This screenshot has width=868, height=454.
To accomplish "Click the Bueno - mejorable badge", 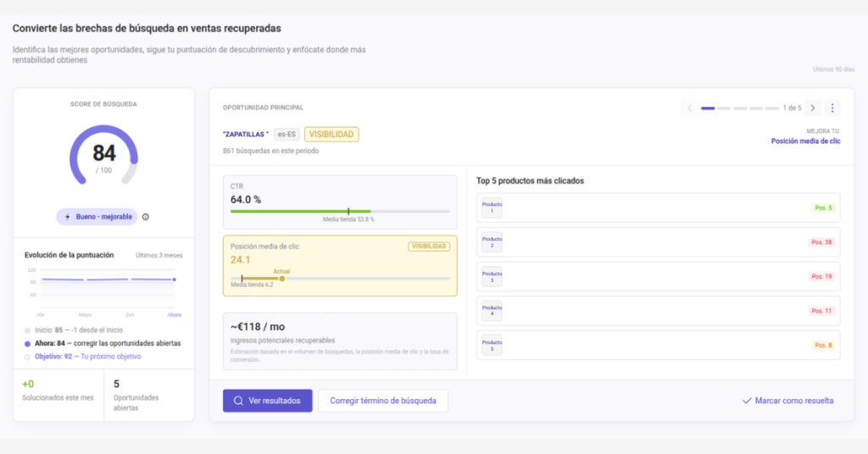I will point(97,217).
